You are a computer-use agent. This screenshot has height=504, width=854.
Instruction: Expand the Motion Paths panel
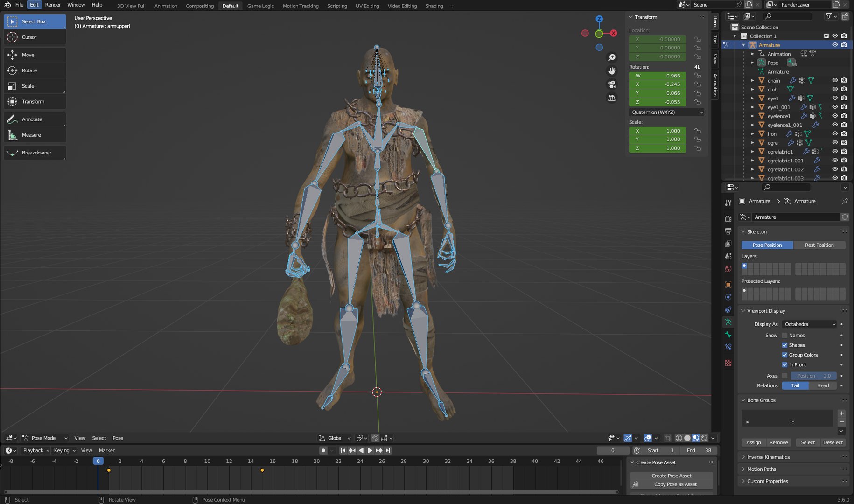(761, 469)
